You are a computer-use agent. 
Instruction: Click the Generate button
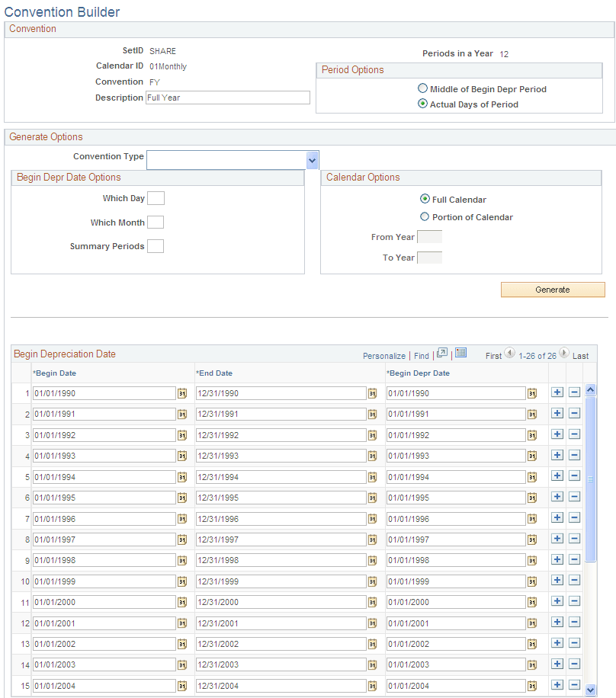pos(552,290)
